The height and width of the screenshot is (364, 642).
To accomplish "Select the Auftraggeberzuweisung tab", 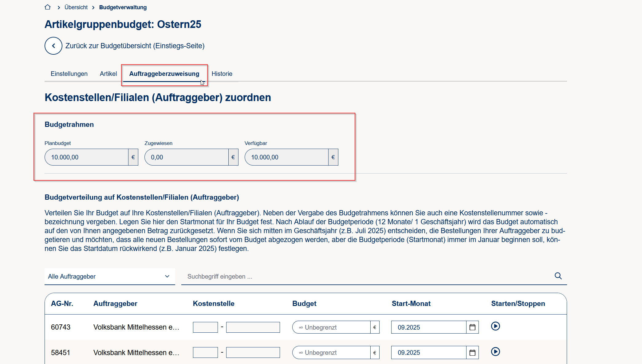I will click(164, 74).
